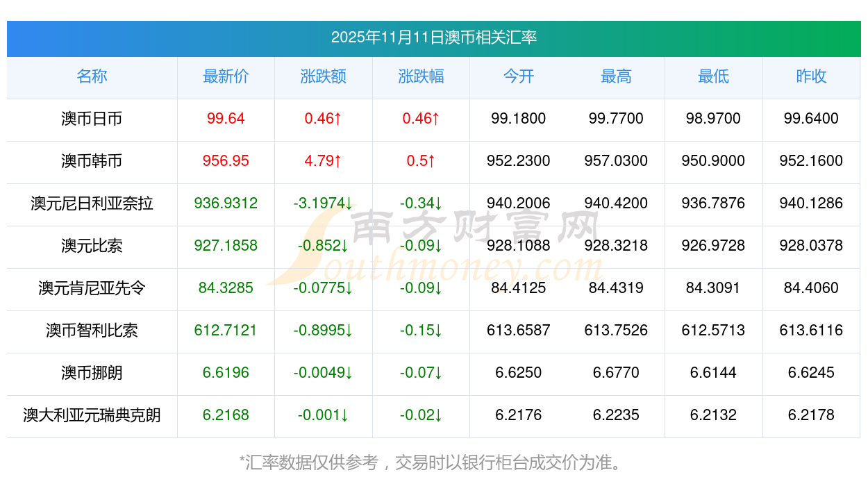
Task: Select opening value 6.2176
Action: pyautogui.click(x=519, y=415)
